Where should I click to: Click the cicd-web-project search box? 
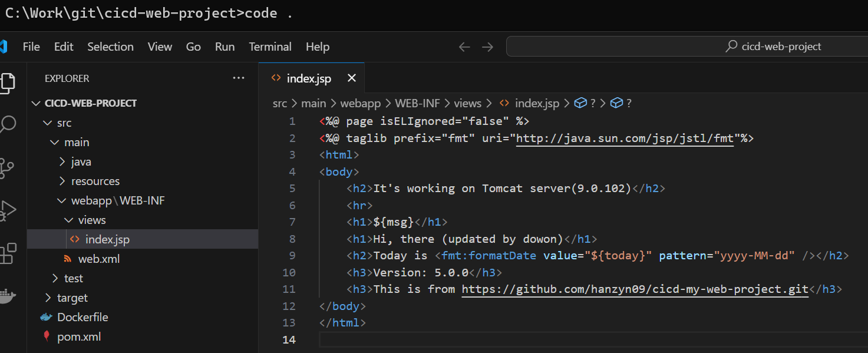coord(684,47)
